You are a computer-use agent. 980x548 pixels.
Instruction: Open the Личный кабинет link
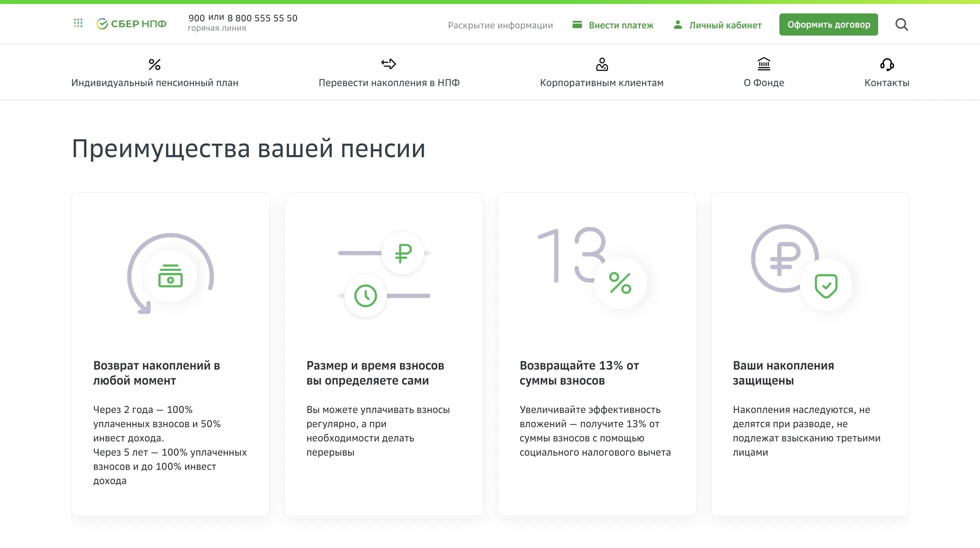pos(725,25)
